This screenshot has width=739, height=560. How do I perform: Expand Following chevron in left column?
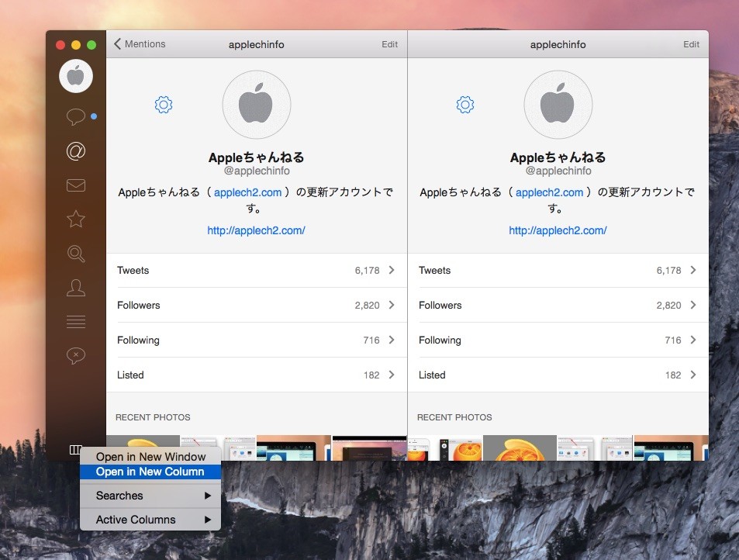point(392,340)
